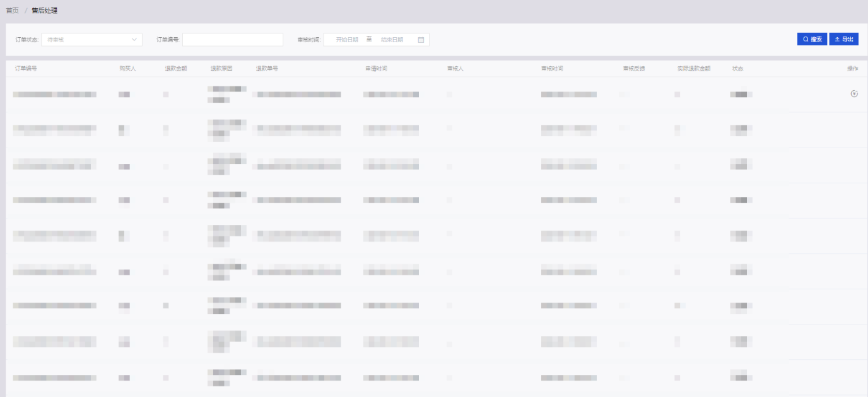Screen dimensions: 868x397
Task: Click the 购买人 column header
Action: (127, 69)
